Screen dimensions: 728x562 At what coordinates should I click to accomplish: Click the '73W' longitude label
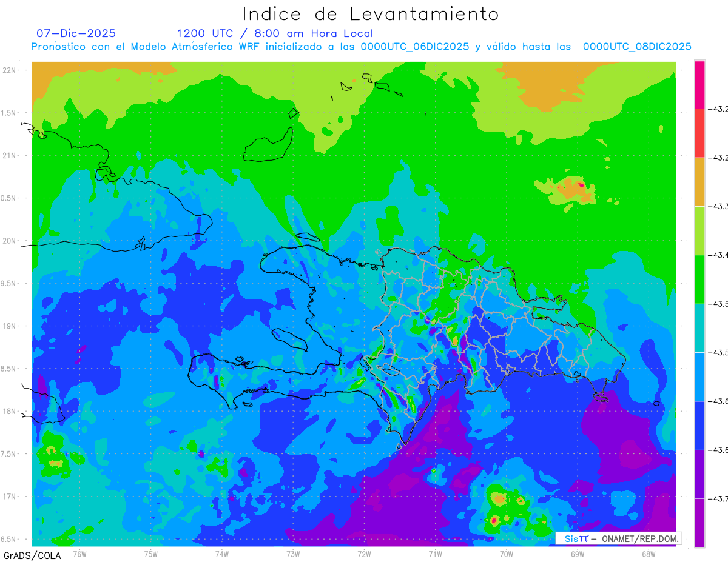coord(293,554)
